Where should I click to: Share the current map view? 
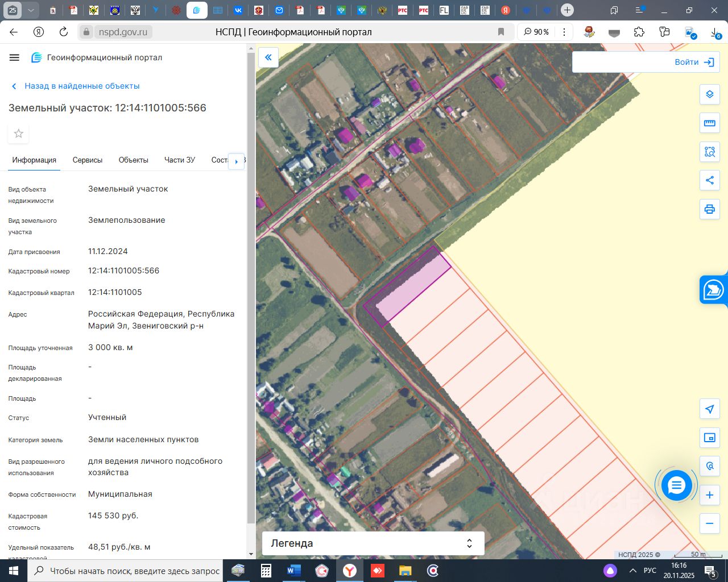coord(709,180)
